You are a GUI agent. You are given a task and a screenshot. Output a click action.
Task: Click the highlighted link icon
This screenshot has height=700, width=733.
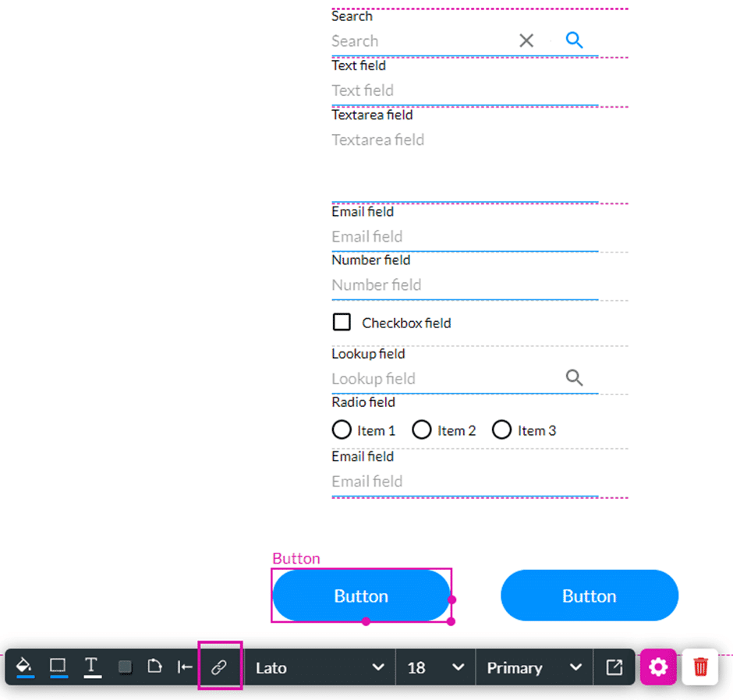(220, 666)
